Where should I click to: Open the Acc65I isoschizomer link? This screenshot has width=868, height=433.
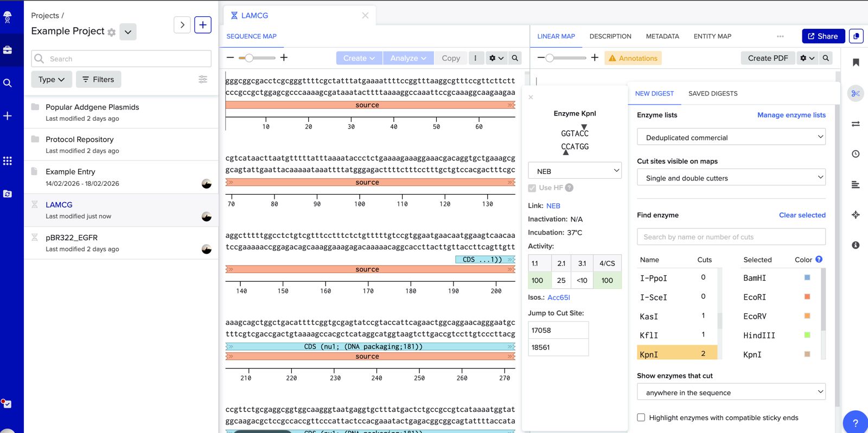559,298
